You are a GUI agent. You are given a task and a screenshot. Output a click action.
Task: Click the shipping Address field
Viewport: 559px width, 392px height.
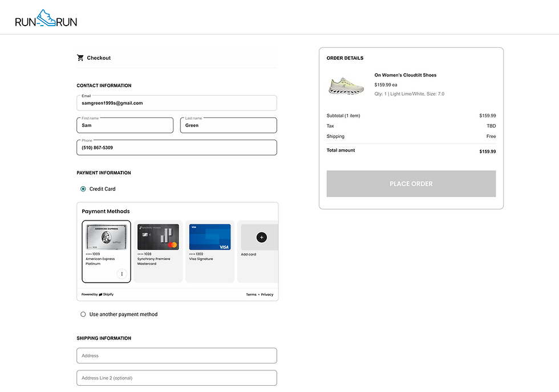tap(177, 356)
